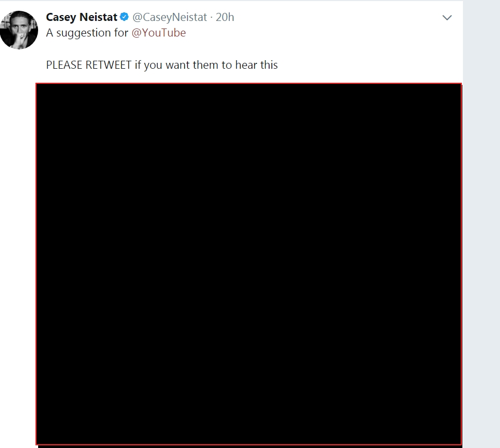Play the black embedded video area
Screen dimensions: 500x448
point(249,264)
